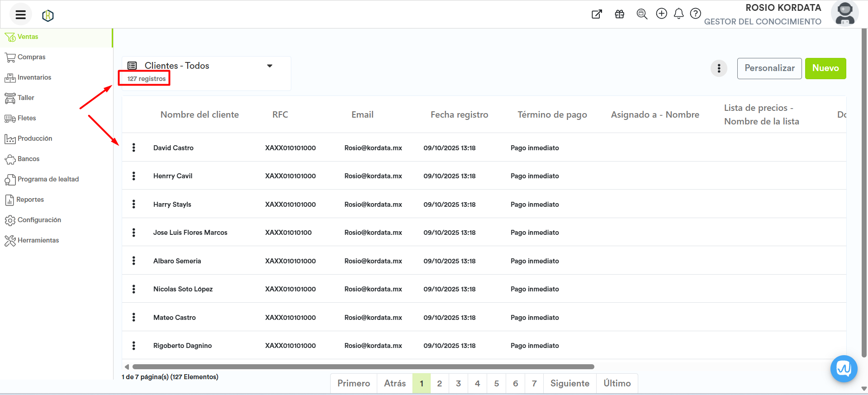Screen dimensions: 868x395
Task: Open the three-dot menu beside Personalizar
Action: (719, 69)
